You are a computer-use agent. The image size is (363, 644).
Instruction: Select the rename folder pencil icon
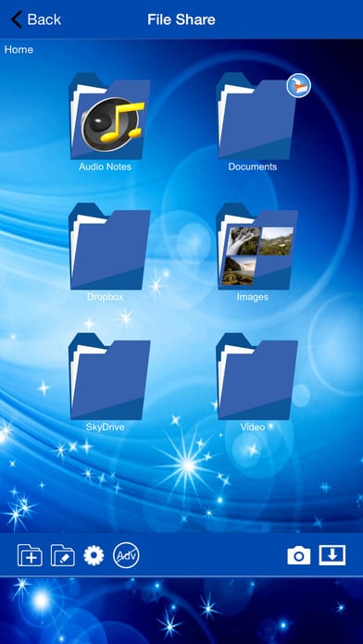(62, 555)
